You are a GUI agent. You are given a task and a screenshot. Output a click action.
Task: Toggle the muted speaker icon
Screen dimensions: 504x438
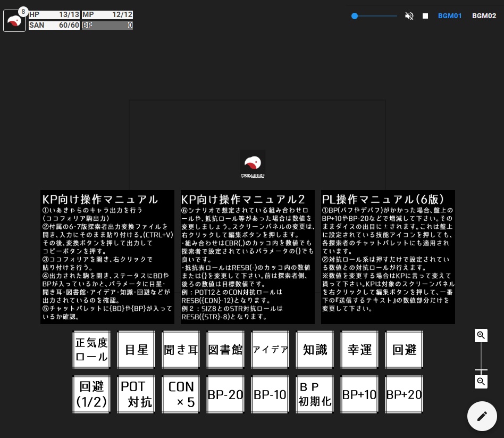tap(409, 16)
